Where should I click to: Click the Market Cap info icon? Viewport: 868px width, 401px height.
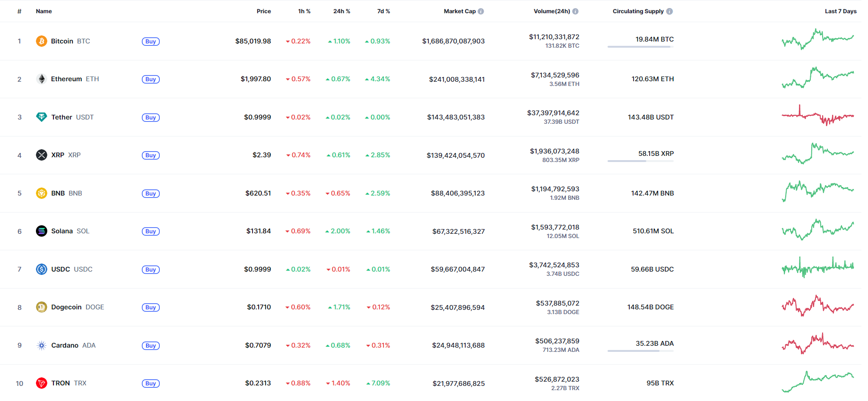[481, 11]
